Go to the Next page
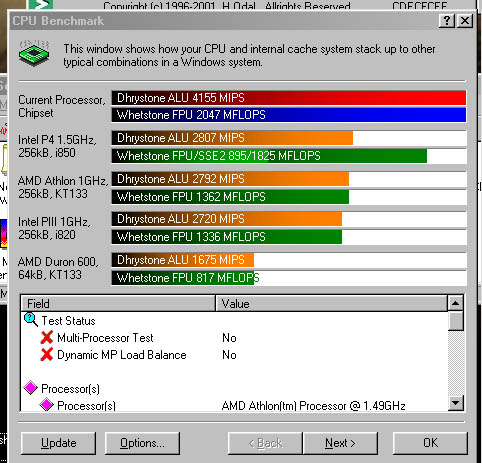 point(340,443)
